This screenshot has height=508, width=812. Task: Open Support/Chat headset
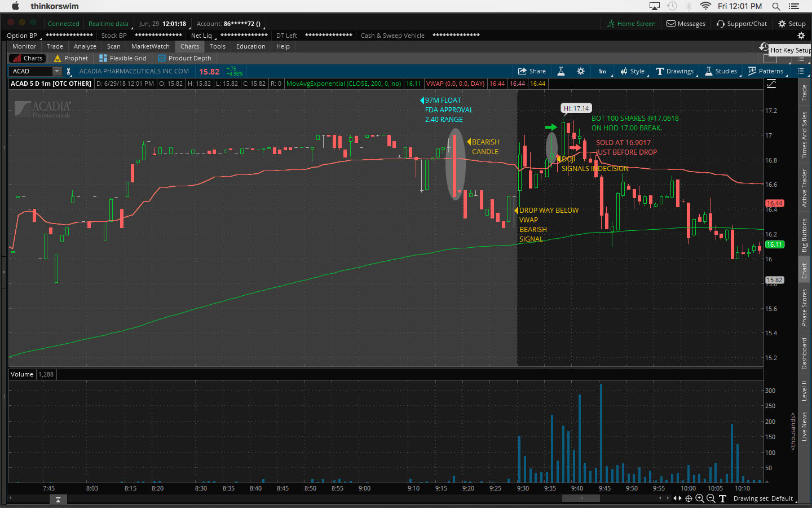tap(742, 24)
